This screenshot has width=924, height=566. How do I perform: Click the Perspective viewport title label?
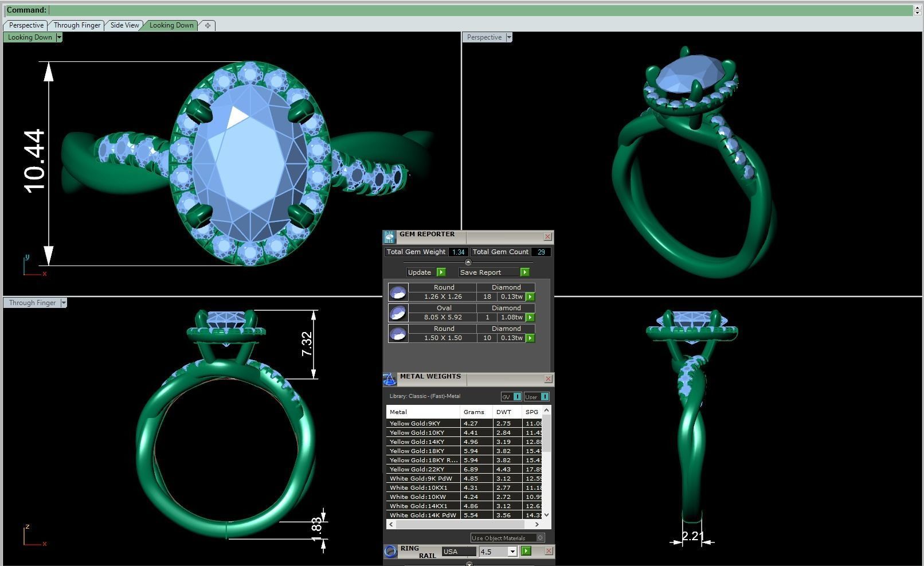point(484,37)
